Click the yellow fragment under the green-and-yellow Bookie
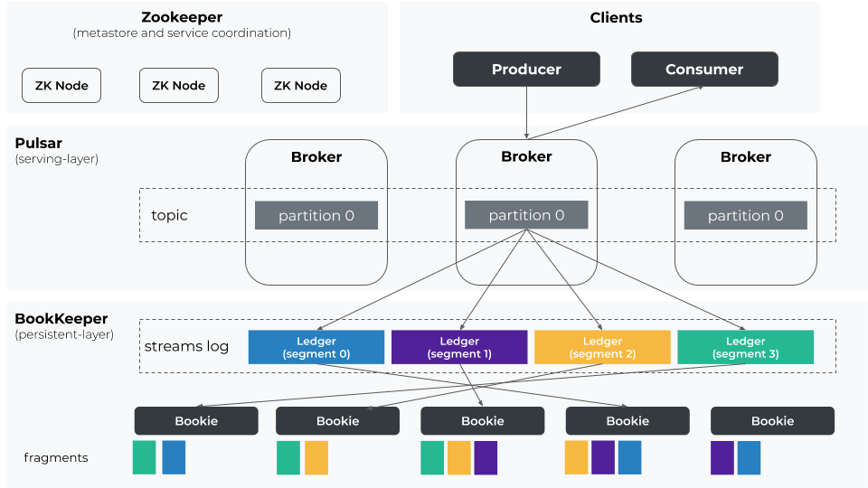 [316, 457]
